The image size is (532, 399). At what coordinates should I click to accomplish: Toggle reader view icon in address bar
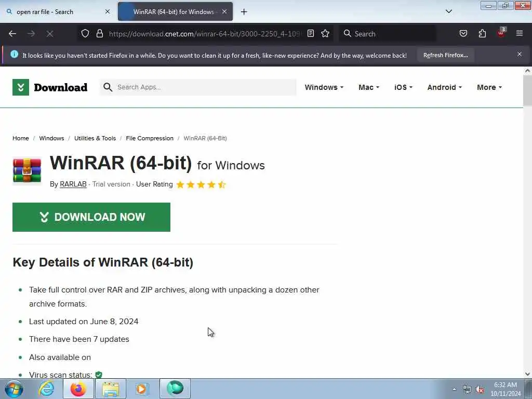[x=311, y=33]
